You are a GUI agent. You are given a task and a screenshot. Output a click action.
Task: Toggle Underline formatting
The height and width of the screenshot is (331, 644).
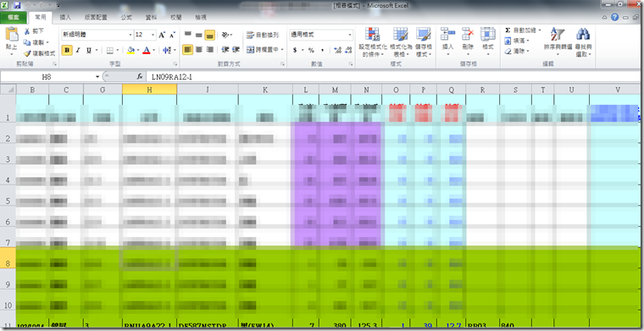point(89,50)
